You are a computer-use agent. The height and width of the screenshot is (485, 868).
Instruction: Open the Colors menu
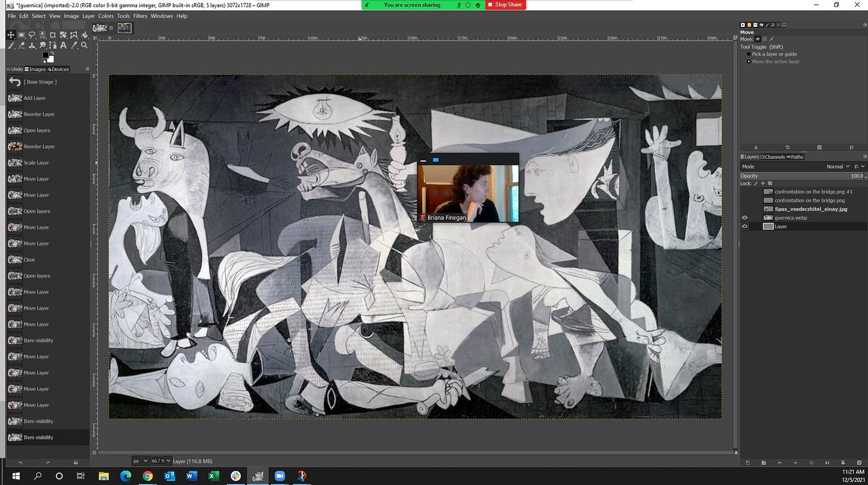click(x=106, y=16)
